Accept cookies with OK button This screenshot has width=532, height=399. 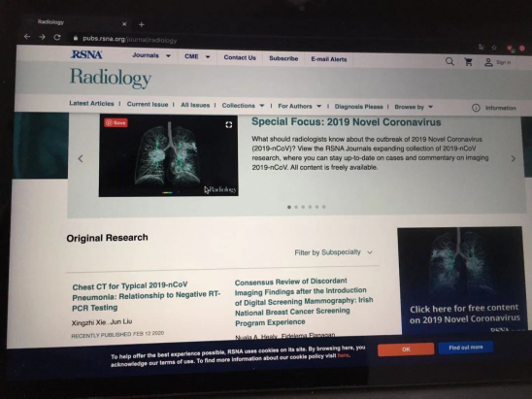tap(406, 349)
